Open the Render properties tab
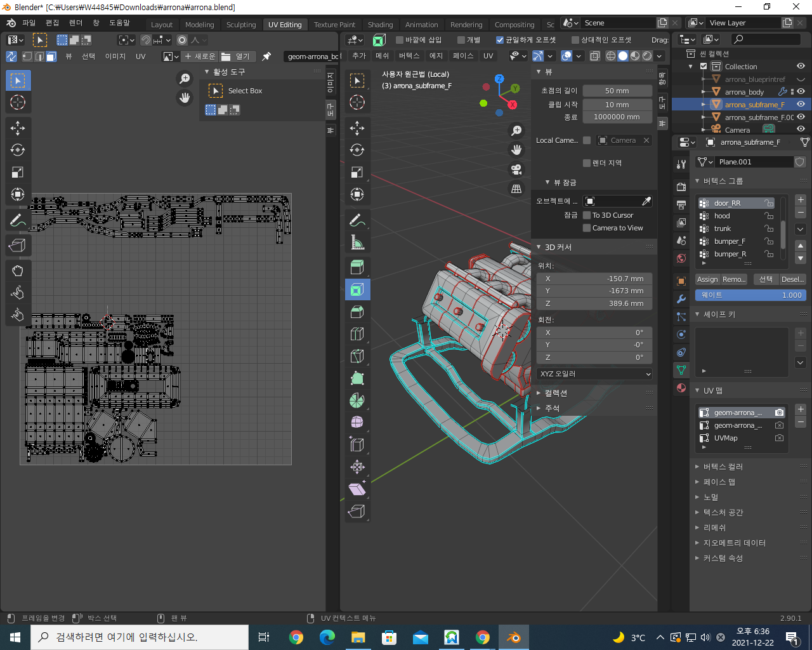The height and width of the screenshot is (650, 812). pyautogui.click(x=681, y=187)
